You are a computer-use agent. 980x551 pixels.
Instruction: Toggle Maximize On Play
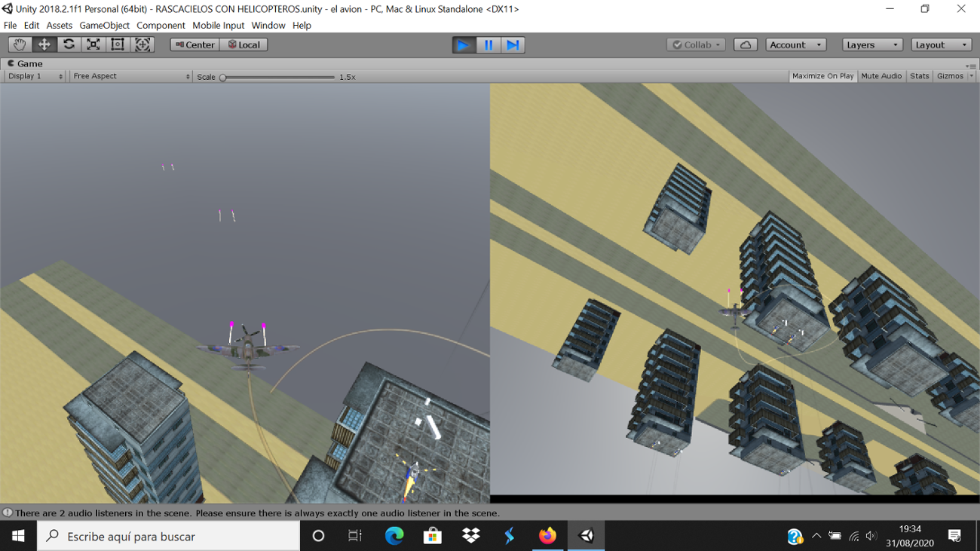coord(822,75)
